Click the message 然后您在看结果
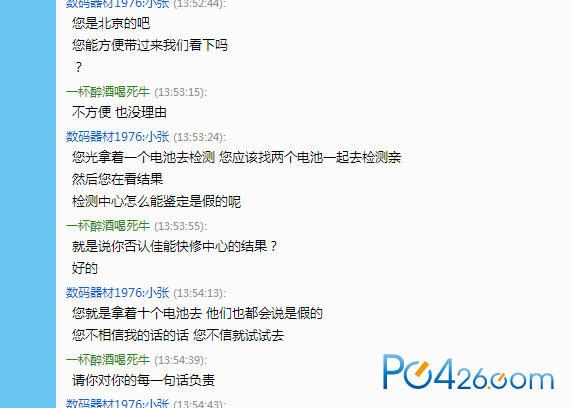This screenshot has width=573, height=408. coord(117,179)
